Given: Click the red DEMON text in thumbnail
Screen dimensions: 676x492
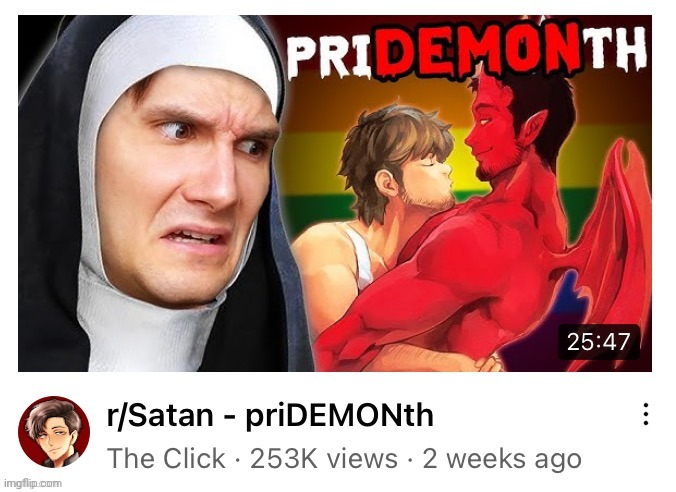Looking at the screenshot, I should 478,52.
